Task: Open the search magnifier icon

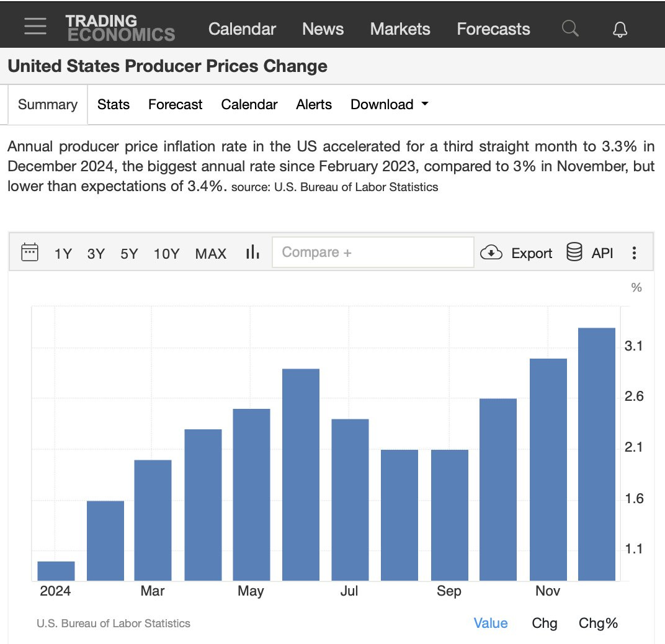Action: click(x=570, y=29)
